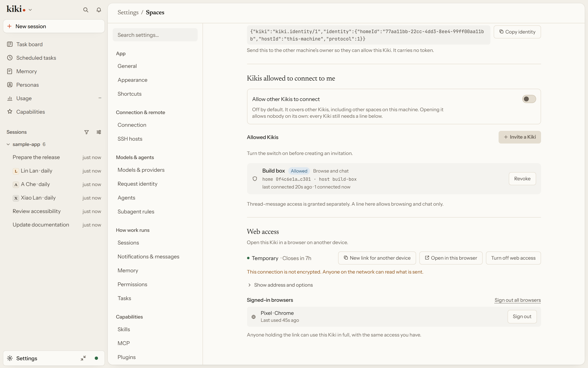The image size is (588, 368).
Task: Open SSH hosts settings
Action: [x=155, y=139]
